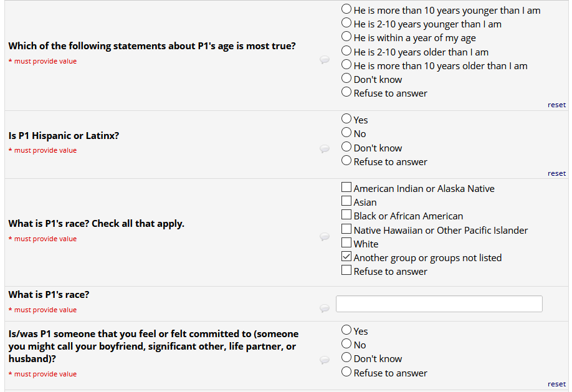Image resolution: width=572 pixels, height=392 pixels.
Task: Check Native Hawaiian or Other Pacific Islander
Action: pyautogui.click(x=346, y=229)
